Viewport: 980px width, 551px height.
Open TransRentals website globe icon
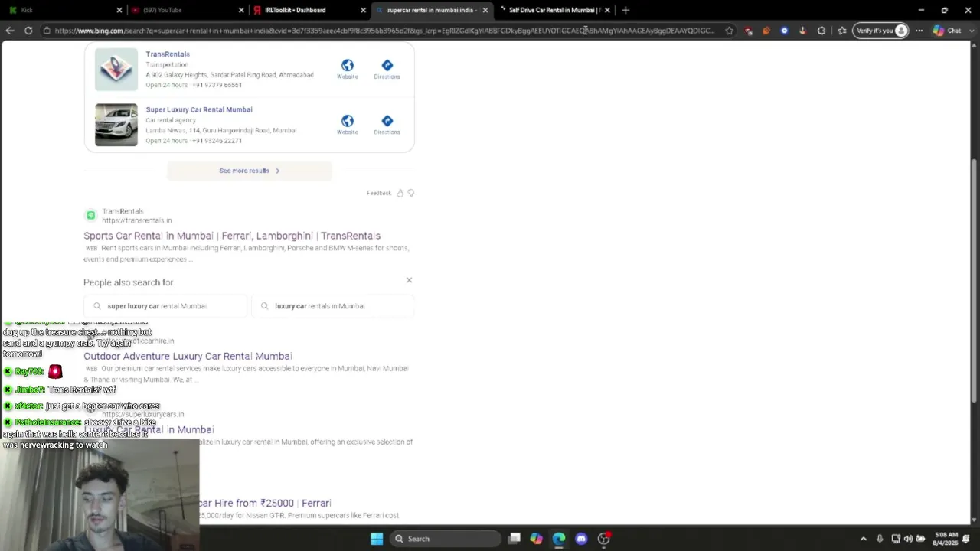(x=347, y=66)
